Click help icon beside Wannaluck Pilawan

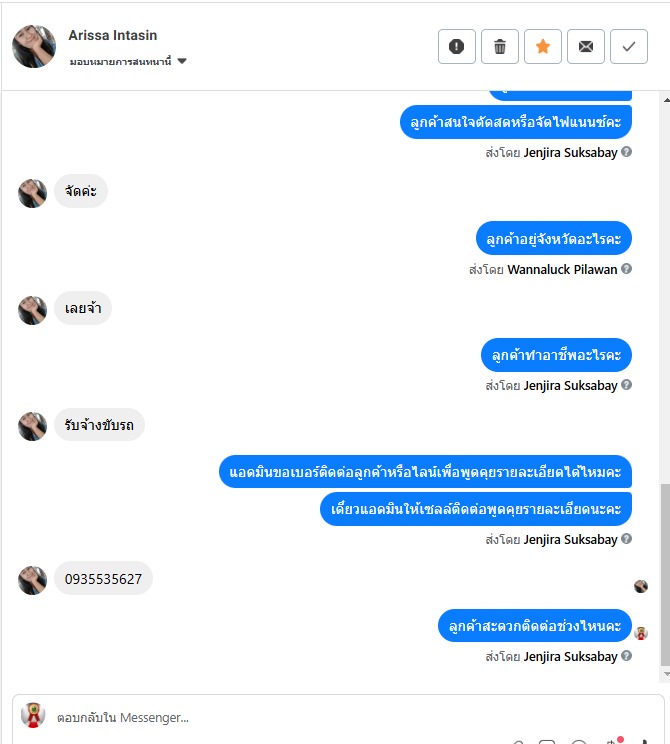pyautogui.click(x=626, y=269)
